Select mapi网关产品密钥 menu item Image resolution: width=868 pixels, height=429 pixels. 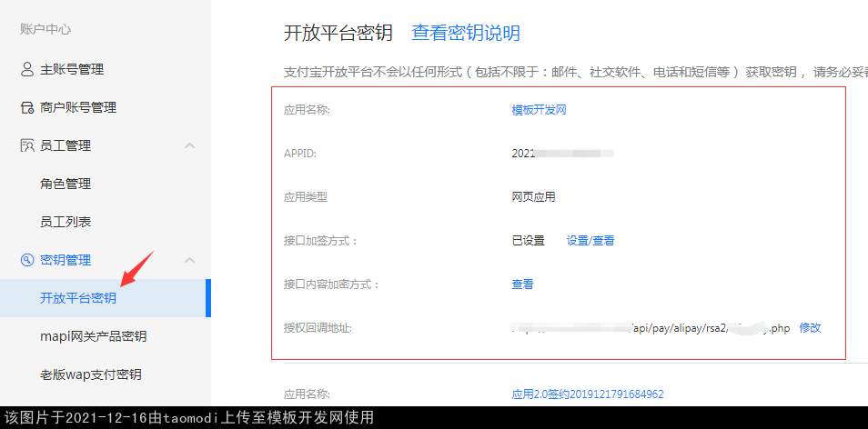(x=93, y=336)
